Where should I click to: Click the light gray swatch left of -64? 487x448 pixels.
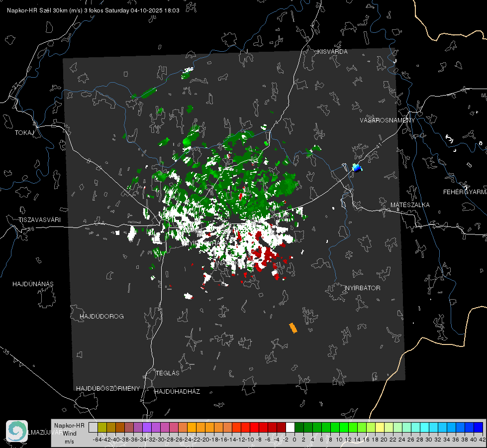(x=93, y=427)
